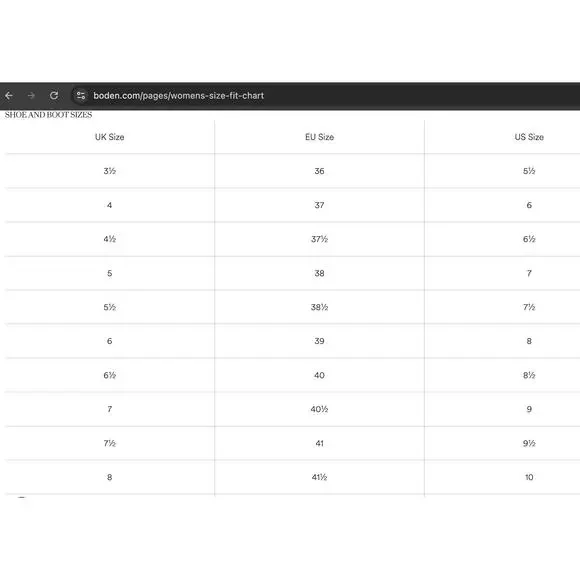The height and width of the screenshot is (580, 580).
Task: Select the US size 10 cell
Action: tap(529, 478)
